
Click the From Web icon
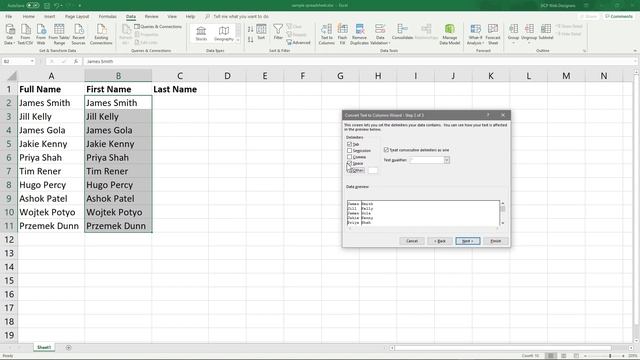(41, 34)
